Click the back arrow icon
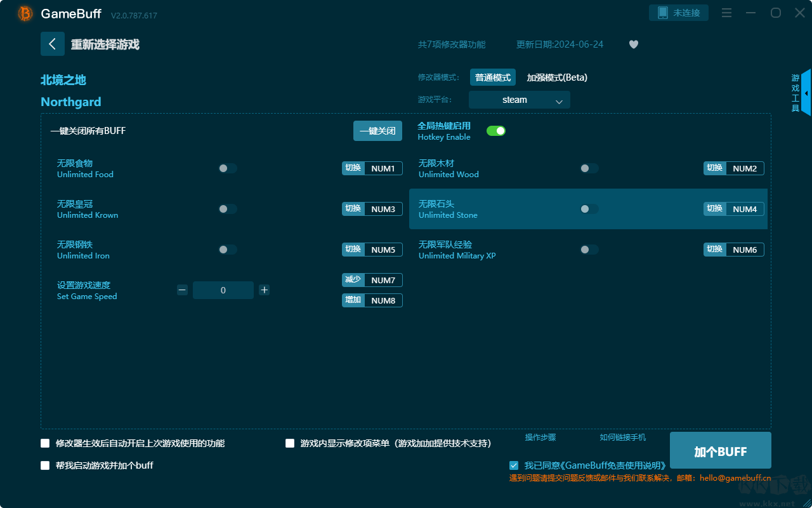Screen dimensions: 812x508 [x=53, y=44]
